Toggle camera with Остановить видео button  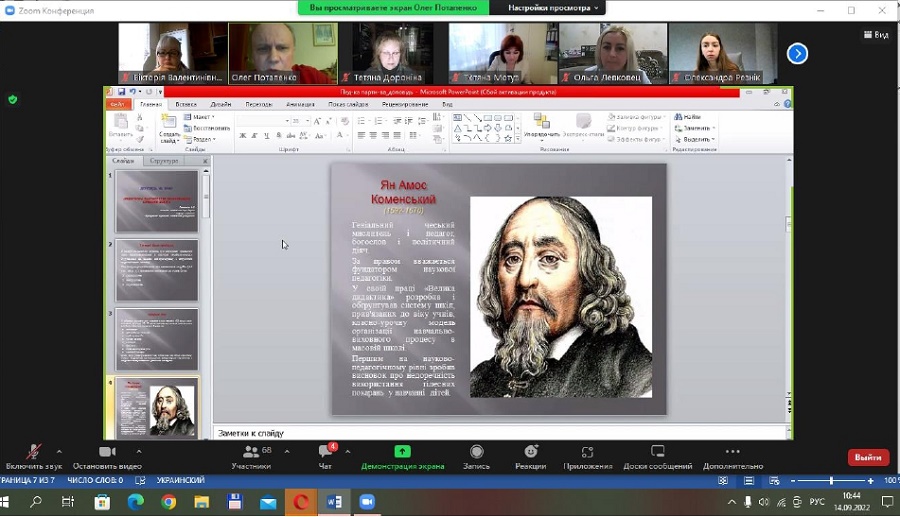coord(107,453)
